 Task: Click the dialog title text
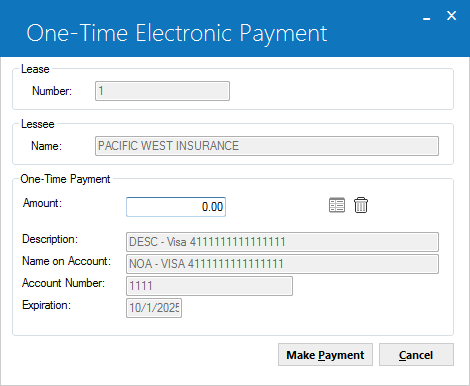(x=177, y=33)
